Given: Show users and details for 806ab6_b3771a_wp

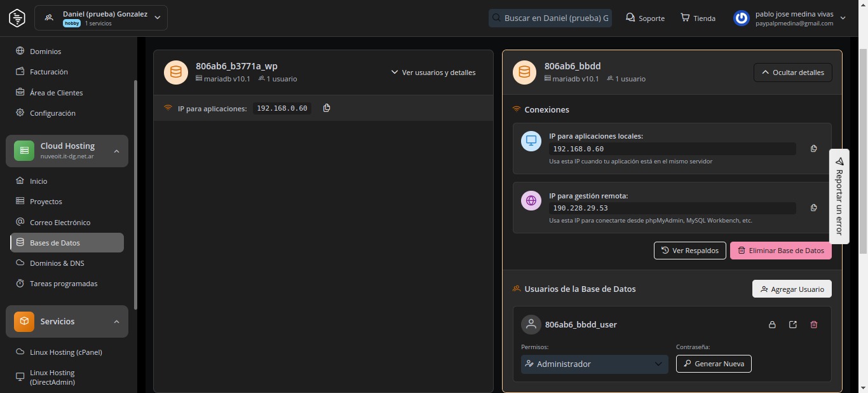Looking at the screenshot, I should 433,72.
